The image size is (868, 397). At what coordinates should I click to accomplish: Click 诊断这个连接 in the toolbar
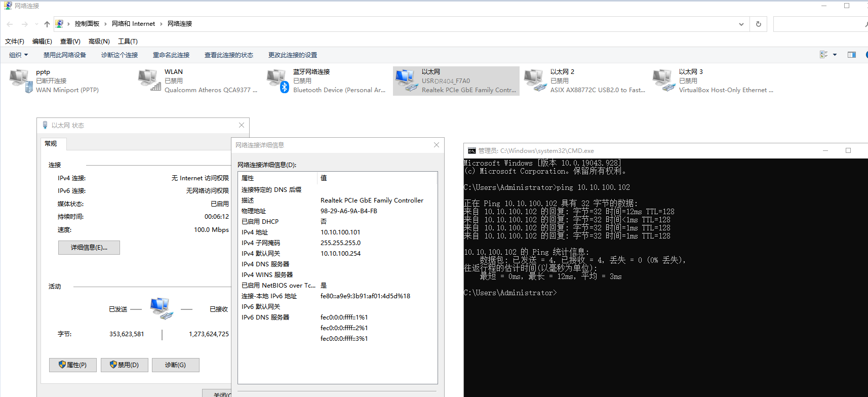[120, 55]
